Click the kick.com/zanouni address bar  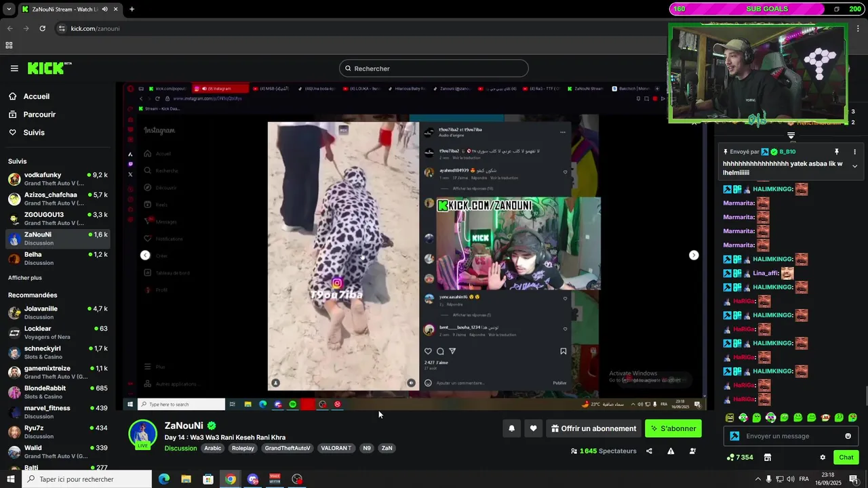click(x=95, y=28)
